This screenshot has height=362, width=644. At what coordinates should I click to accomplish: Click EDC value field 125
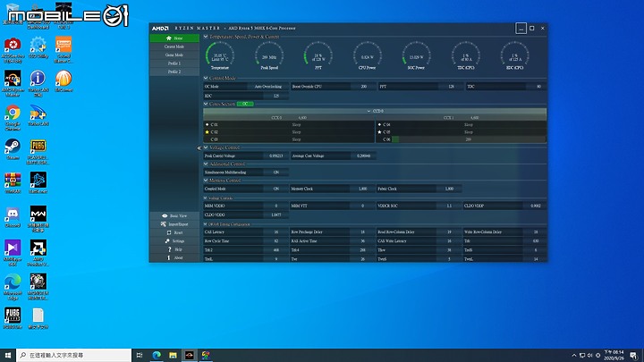click(276, 96)
